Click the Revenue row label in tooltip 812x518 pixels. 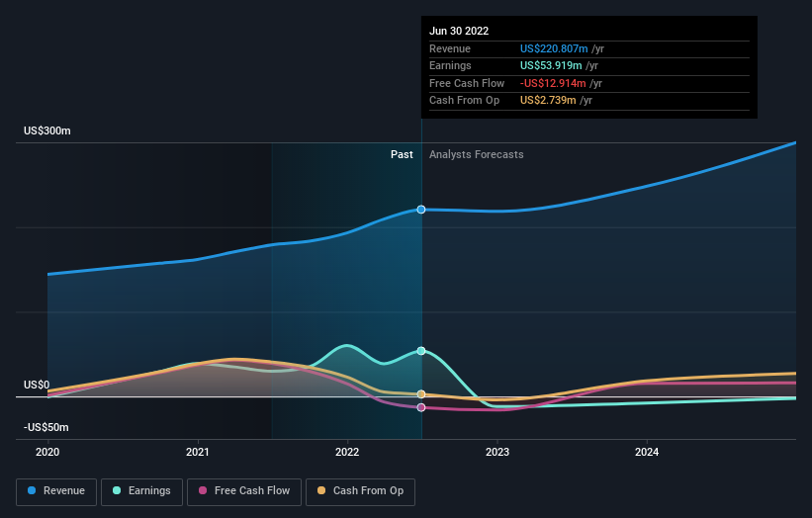click(450, 48)
